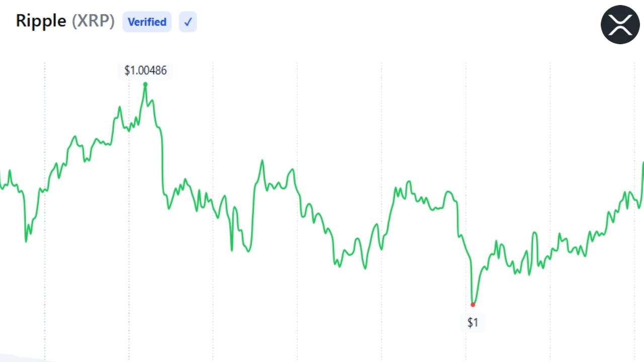644x362 pixels.
Task: Click the $1 low price label
Action: coord(473,323)
